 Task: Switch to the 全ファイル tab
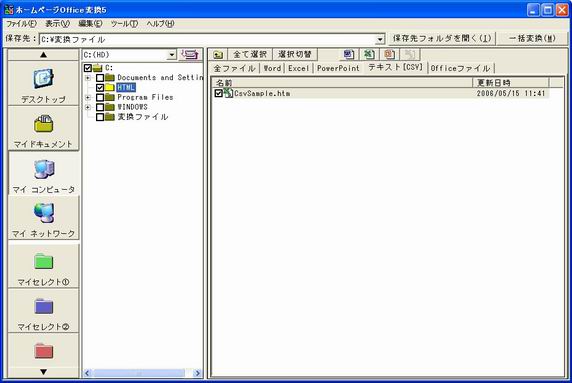point(235,68)
